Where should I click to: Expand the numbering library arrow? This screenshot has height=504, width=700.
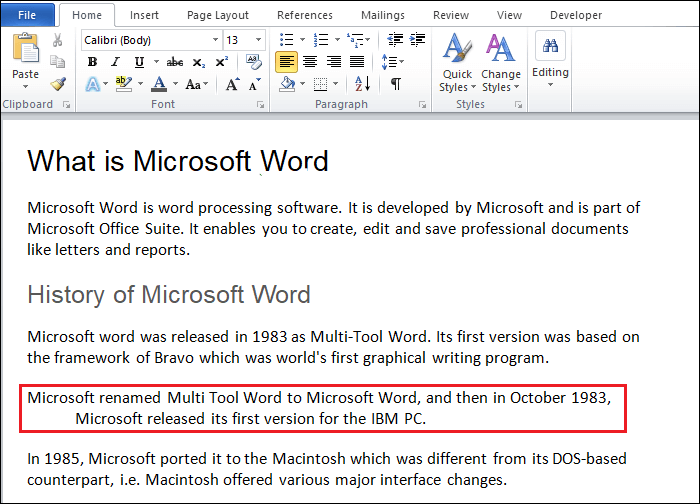(337, 40)
